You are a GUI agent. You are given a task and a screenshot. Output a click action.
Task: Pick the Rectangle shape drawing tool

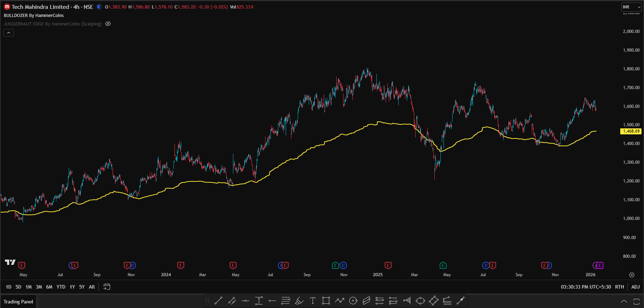tap(326, 301)
